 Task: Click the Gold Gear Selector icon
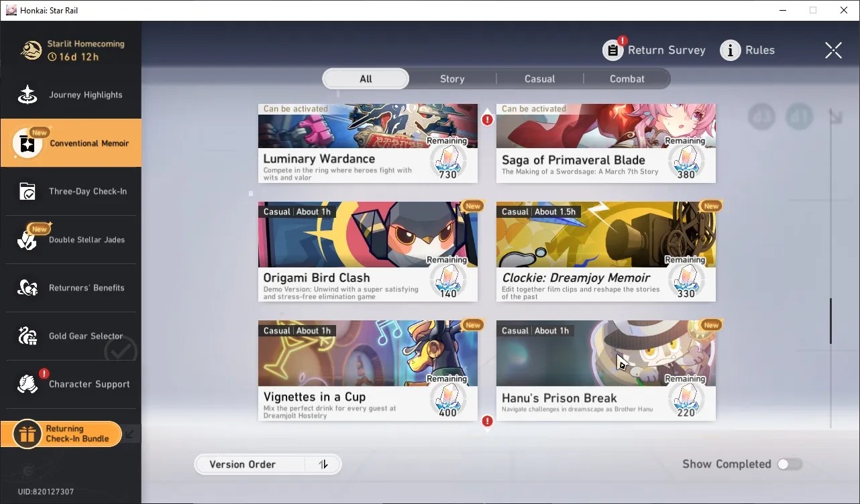[x=28, y=336]
